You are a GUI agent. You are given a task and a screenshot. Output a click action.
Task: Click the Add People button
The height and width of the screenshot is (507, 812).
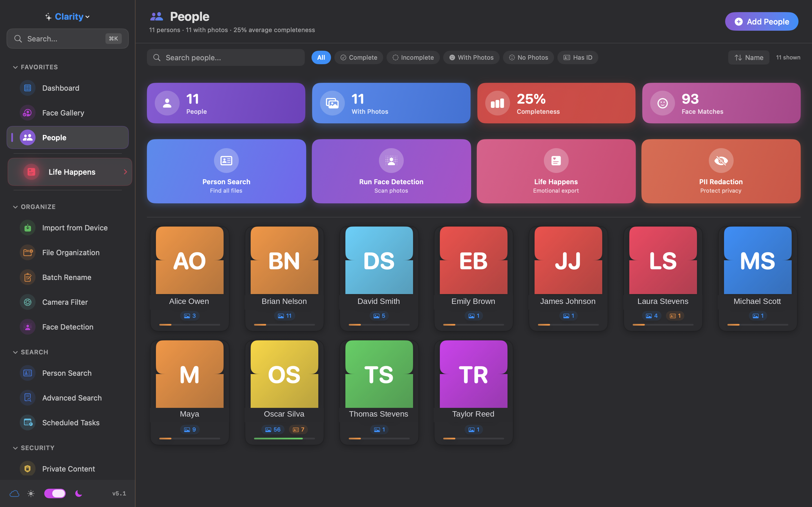pyautogui.click(x=761, y=21)
